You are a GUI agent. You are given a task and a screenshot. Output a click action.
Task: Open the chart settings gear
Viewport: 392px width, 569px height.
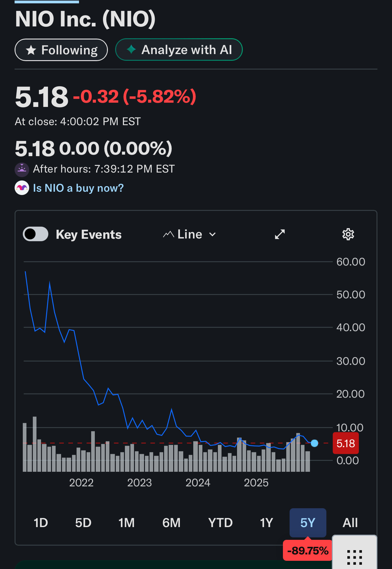pyautogui.click(x=348, y=234)
